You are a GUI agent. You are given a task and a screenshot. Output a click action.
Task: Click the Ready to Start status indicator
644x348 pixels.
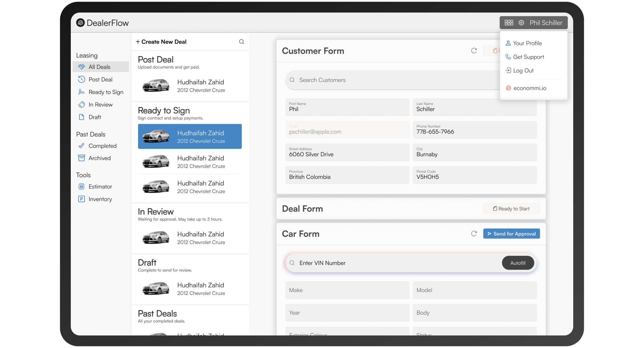511,209
